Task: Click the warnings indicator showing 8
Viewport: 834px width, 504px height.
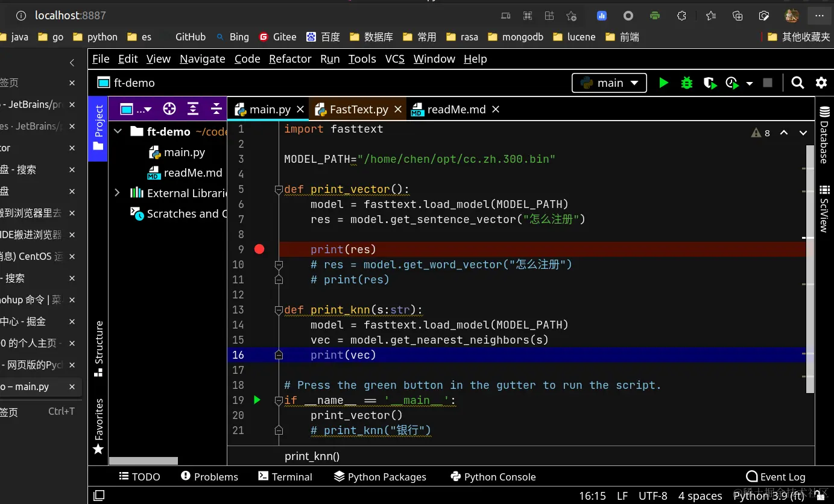Action: coord(760,133)
